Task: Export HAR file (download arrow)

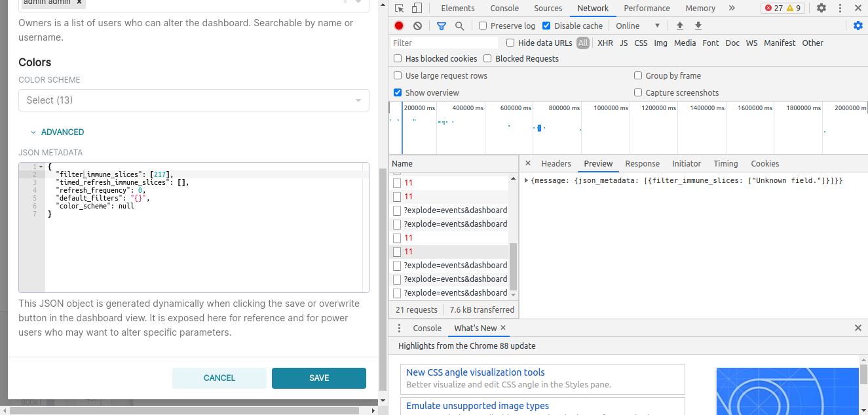Action: coord(698,26)
